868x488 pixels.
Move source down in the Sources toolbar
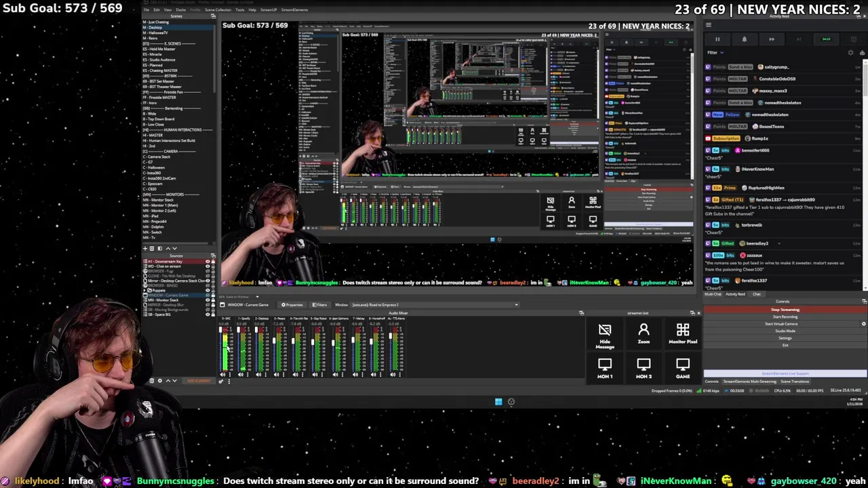pyautogui.click(x=174, y=381)
